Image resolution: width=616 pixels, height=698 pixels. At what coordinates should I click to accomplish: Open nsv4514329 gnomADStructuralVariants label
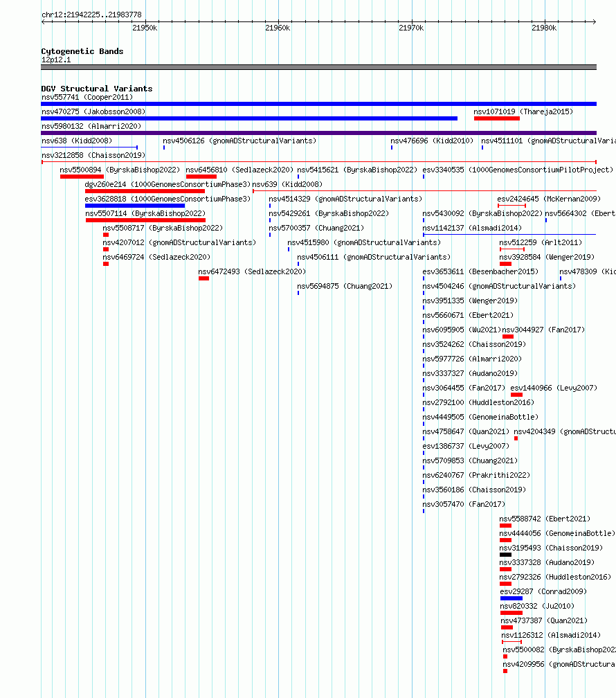345,199
